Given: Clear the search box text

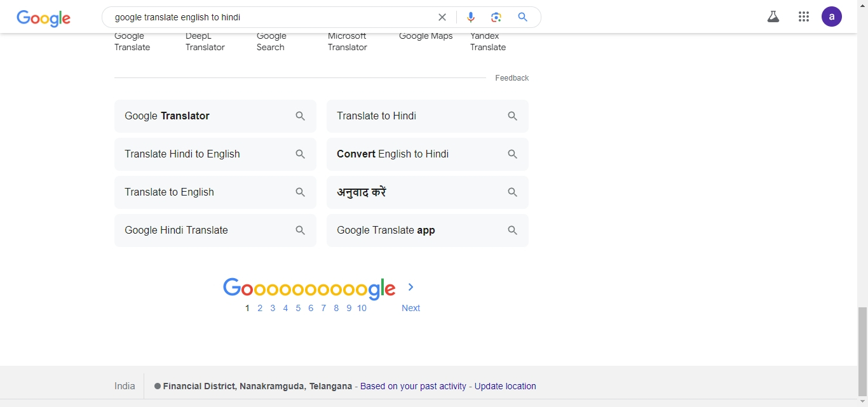Looking at the screenshot, I should pyautogui.click(x=442, y=17).
